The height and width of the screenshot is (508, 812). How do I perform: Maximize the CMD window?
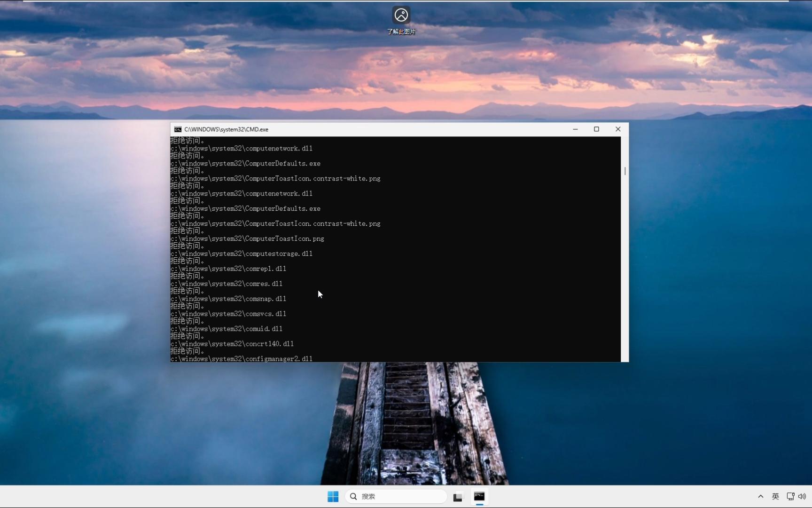click(x=596, y=129)
